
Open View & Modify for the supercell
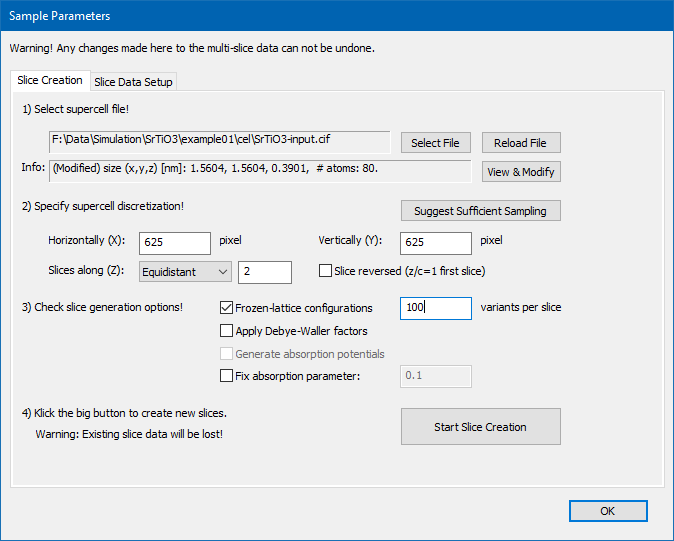pyautogui.click(x=521, y=172)
